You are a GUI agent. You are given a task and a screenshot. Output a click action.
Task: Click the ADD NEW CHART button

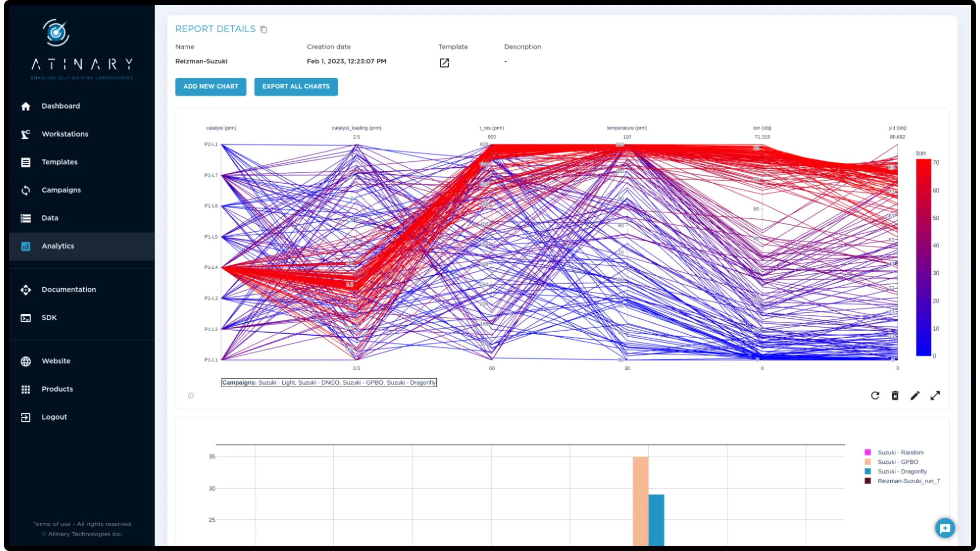[x=210, y=87]
